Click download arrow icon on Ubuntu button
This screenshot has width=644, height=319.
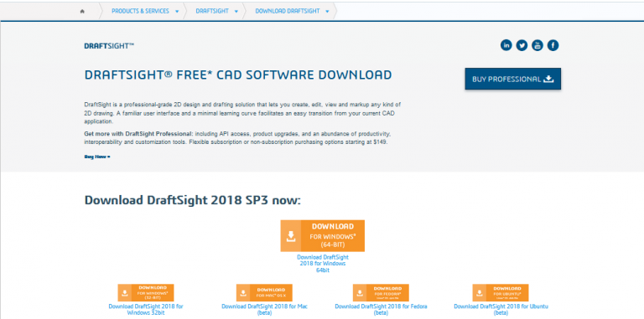[479, 293]
